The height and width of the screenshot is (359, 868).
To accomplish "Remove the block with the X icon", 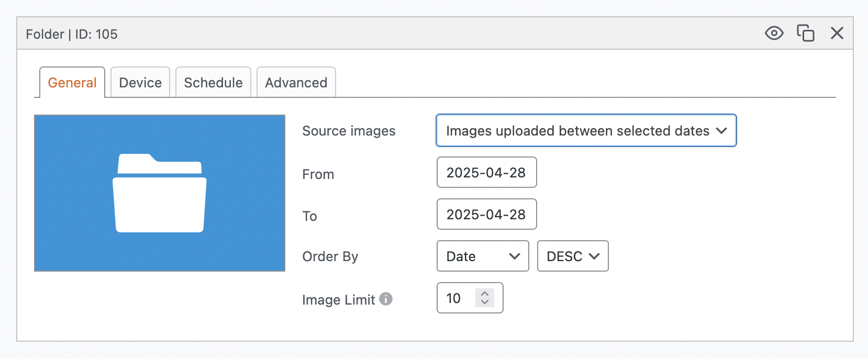I will click(837, 33).
